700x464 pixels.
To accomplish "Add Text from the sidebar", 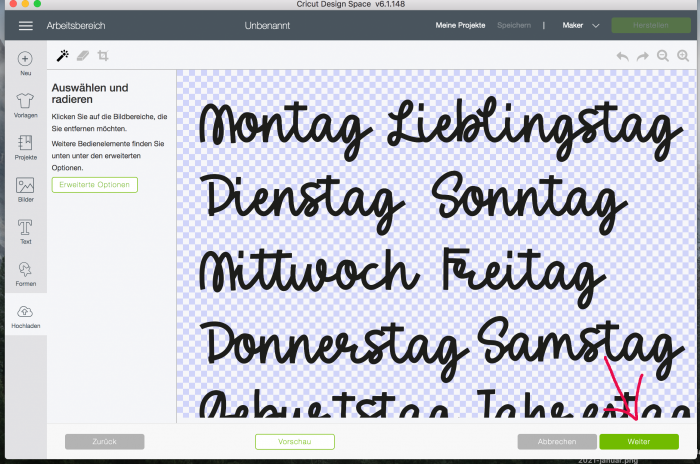I will [x=25, y=232].
